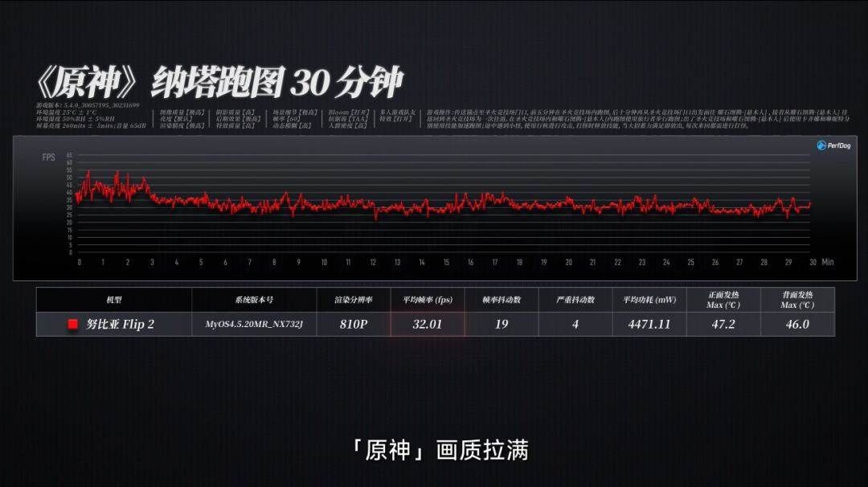Screen dimensions: 868x487
Task: Click the 平均功耗 (mW) column header
Action: click(x=649, y=300)
